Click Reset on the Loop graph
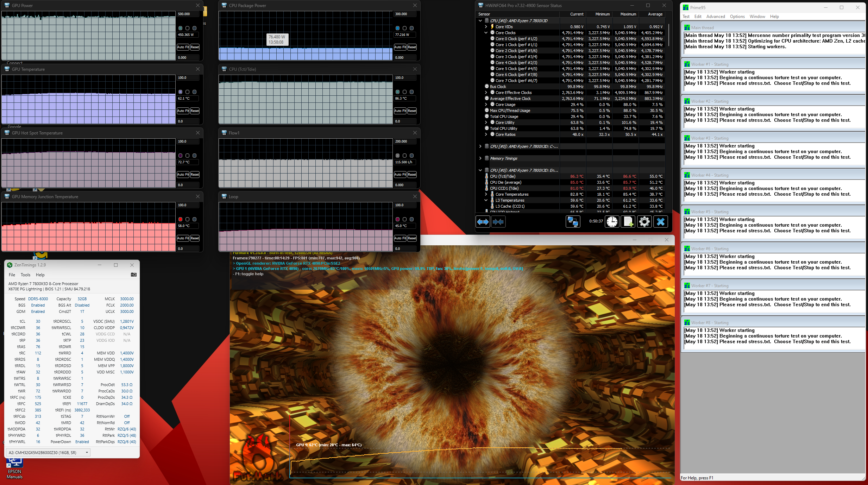This screenshot has width=868, height=485. click(x=412, y=238)
